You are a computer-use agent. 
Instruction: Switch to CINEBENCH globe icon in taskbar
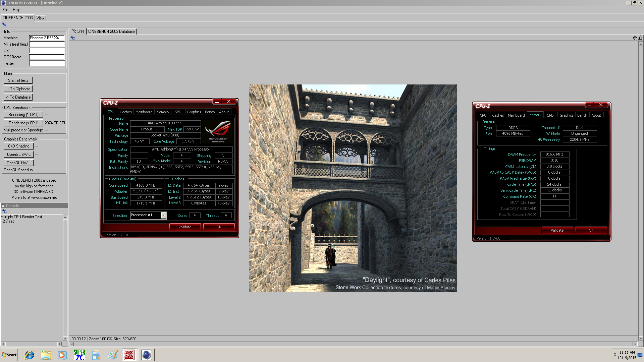point(147,355)
